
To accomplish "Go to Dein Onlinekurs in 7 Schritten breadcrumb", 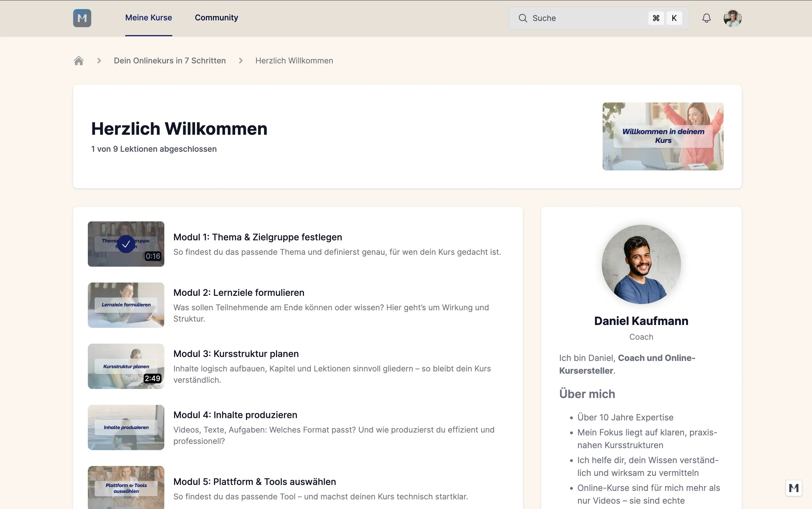I will [x=169, y=61].
